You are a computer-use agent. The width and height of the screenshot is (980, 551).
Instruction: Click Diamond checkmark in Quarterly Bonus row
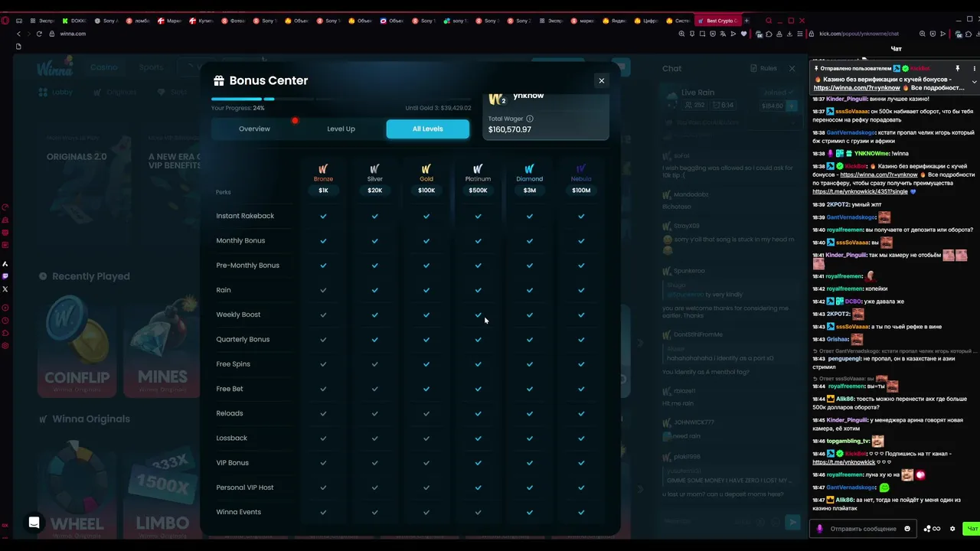coord(529,339)
